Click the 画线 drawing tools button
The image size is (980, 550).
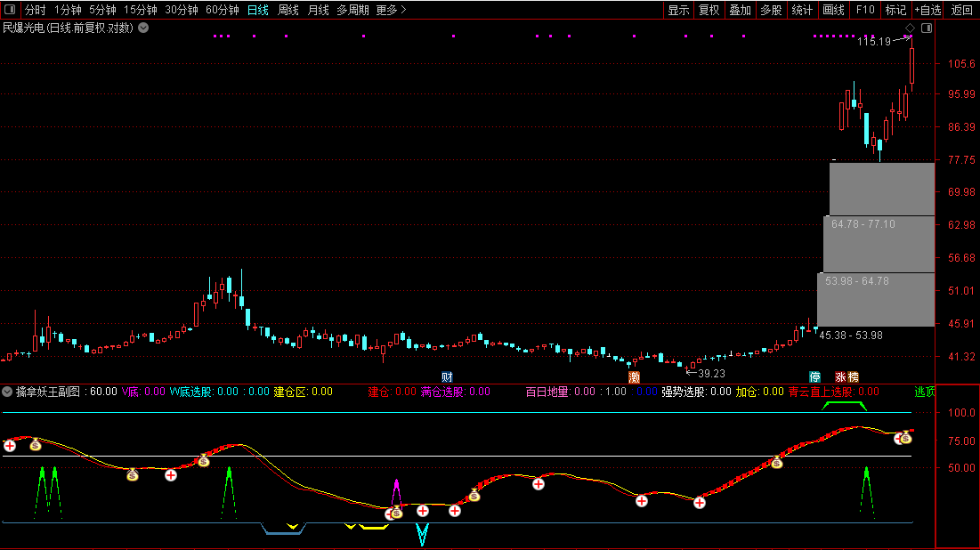click(833, 10)
